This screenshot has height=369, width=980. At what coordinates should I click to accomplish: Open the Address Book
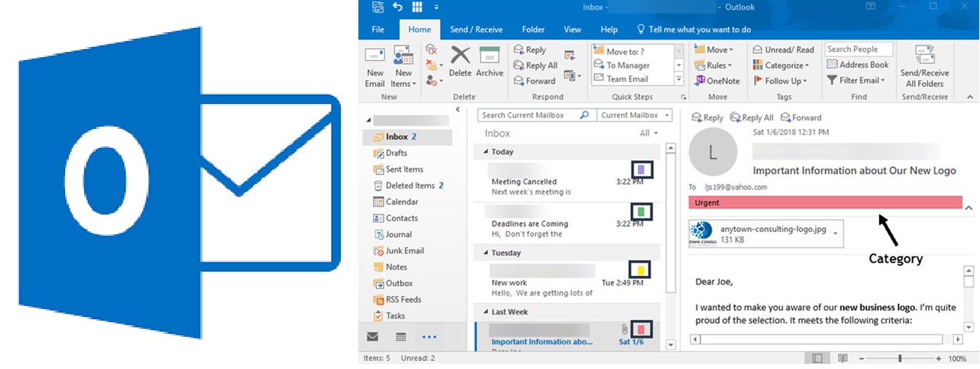coord(858,64)
